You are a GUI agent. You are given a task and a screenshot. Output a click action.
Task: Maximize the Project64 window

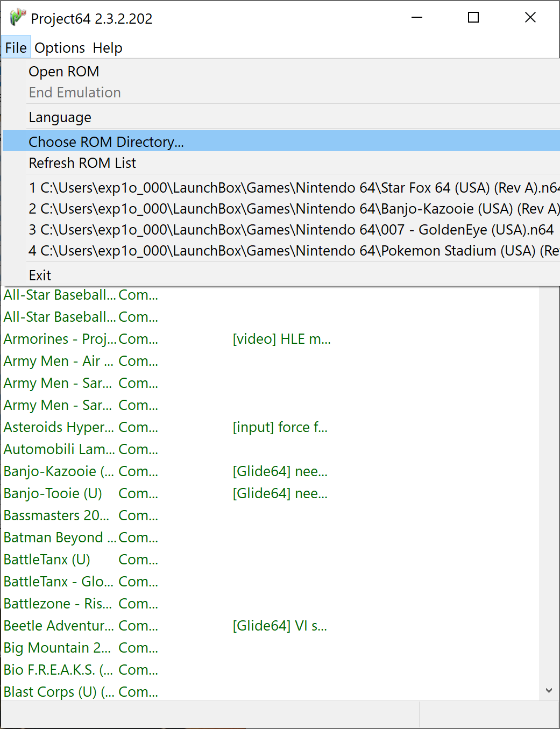click(473, 18)
